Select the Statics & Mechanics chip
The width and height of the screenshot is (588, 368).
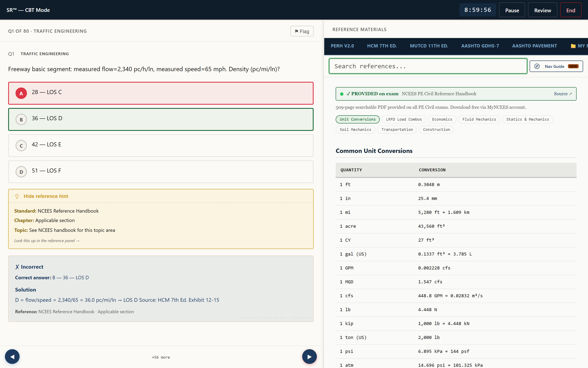528,119
